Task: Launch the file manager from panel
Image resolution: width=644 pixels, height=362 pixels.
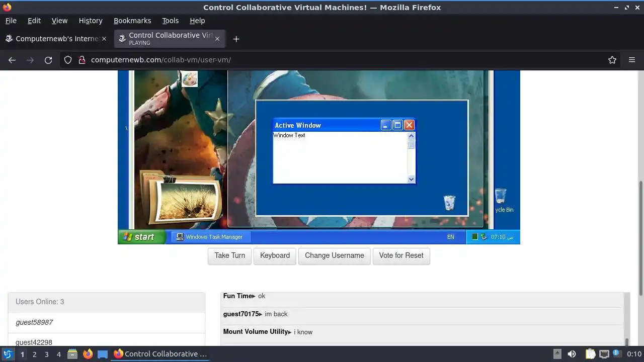Action: tap(72, 354)
